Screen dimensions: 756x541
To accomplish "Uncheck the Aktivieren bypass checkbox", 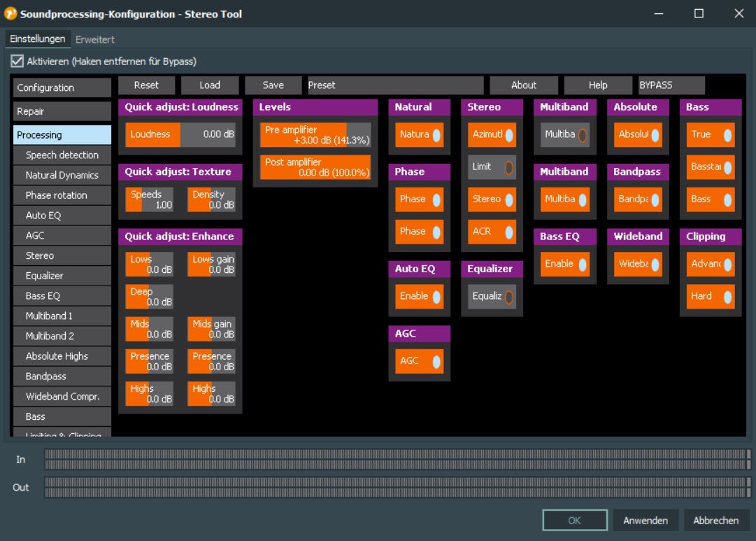I will click(17, 62).
